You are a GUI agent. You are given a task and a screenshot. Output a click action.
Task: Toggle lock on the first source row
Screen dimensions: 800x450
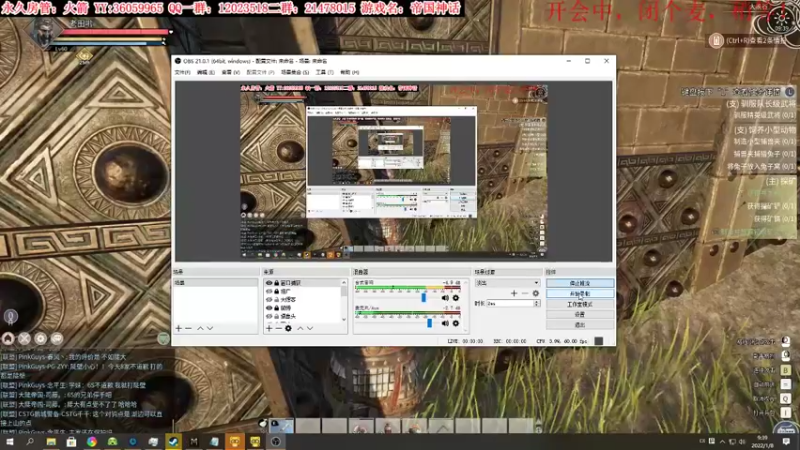click(x=277, y=283)
